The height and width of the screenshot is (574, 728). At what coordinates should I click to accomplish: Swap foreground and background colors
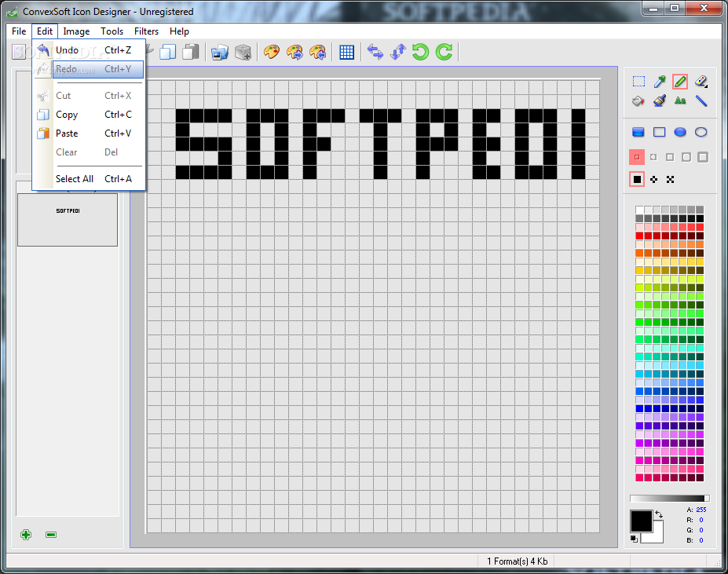[x=658, y=514]
